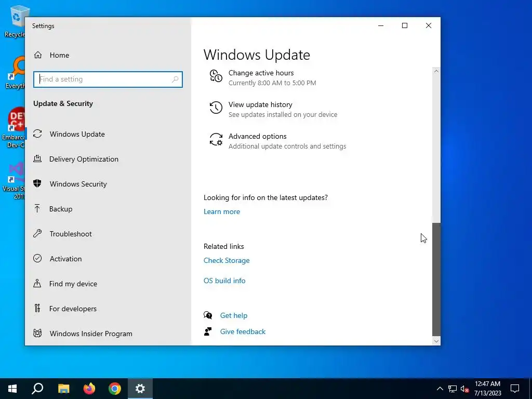532x399 pixels.
Task: Click the Find my device person icon
Action: pyautogui.click(x=37, y=283)
